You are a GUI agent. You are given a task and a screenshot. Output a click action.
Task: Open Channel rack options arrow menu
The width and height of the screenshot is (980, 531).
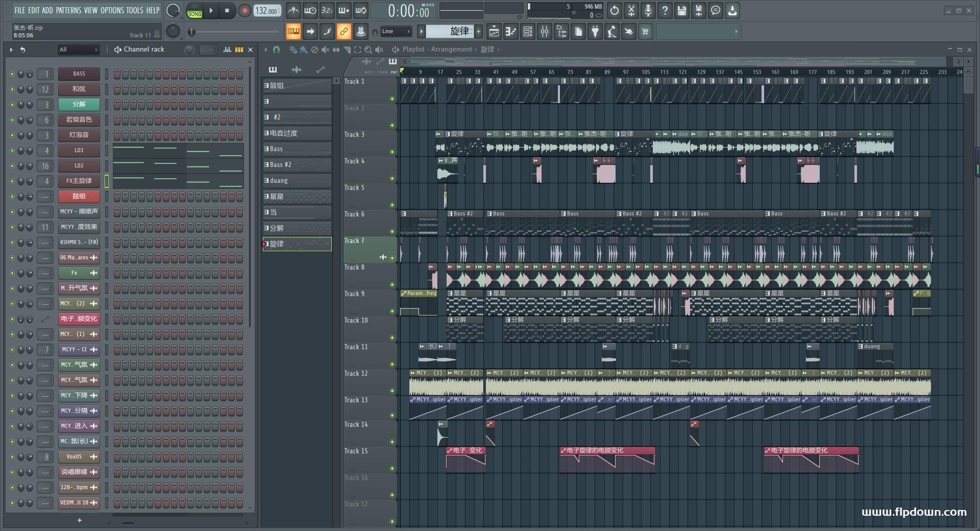click(11, 50)
